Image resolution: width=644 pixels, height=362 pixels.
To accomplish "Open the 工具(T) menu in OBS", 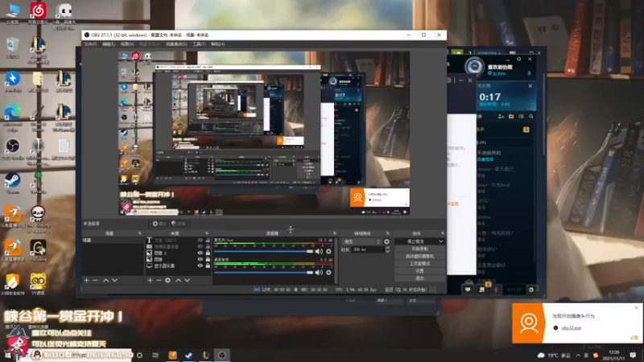I will (x=199, y=44).
